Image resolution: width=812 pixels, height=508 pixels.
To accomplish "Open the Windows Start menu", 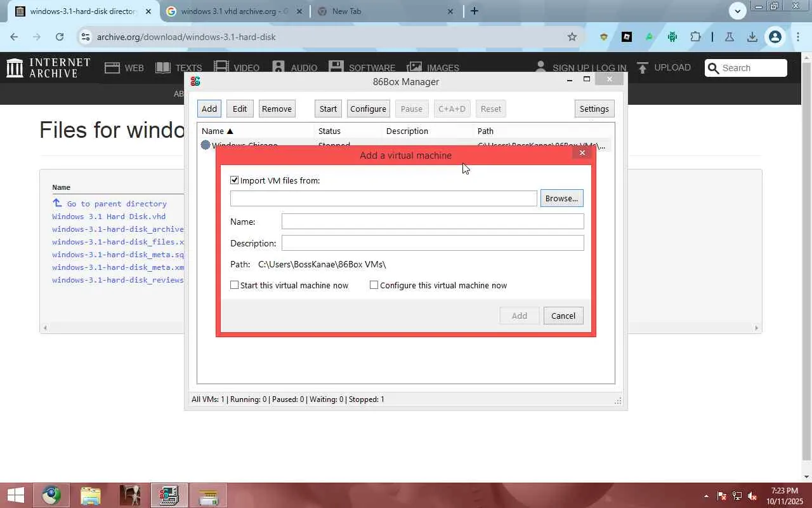I will (15, 495).
